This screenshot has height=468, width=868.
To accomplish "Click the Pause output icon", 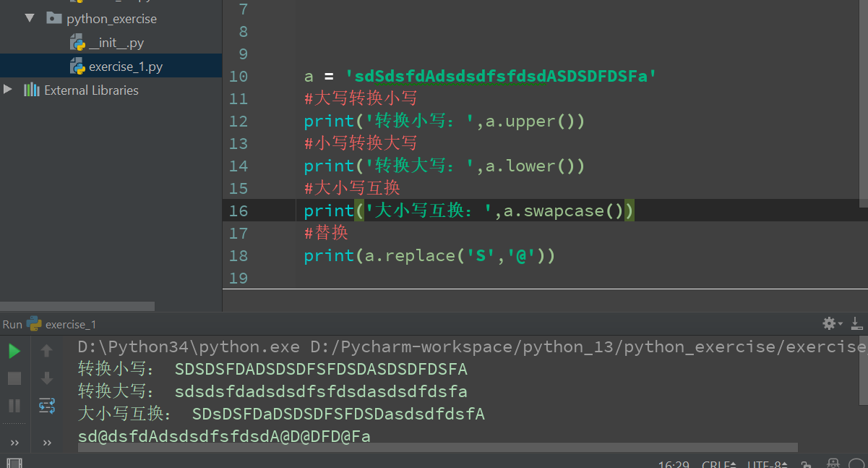I will (x=14, y=405).
